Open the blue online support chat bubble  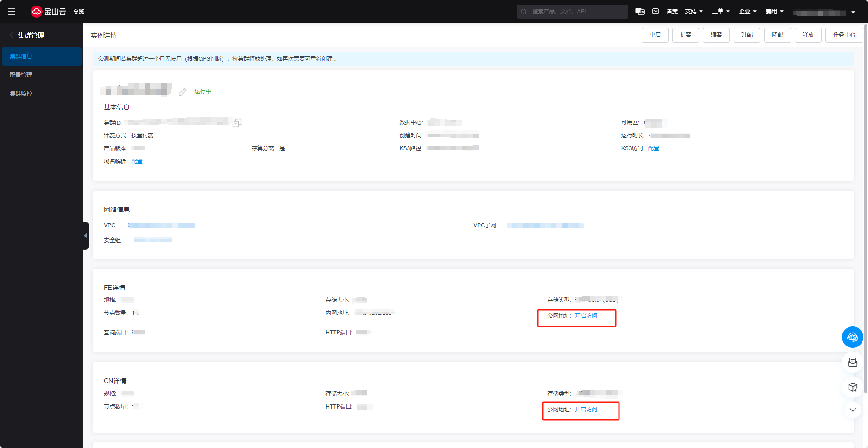[852, 337]
